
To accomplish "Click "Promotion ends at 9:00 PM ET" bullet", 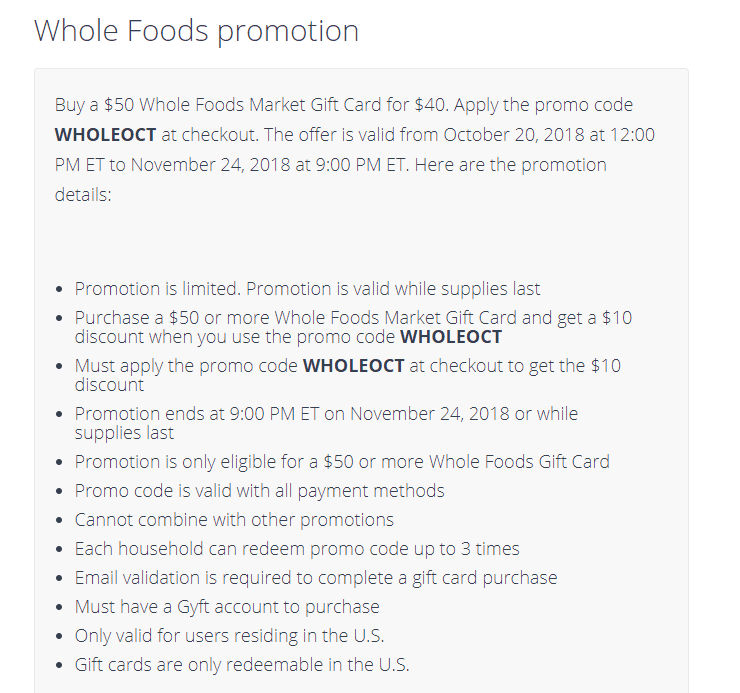I will click(326, 414).
